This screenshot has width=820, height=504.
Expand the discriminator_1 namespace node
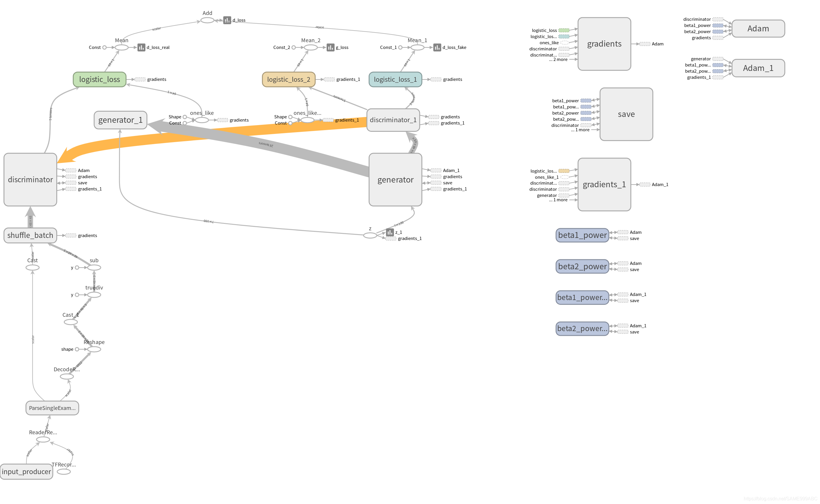pyautogui.click(x=393, y=120)
